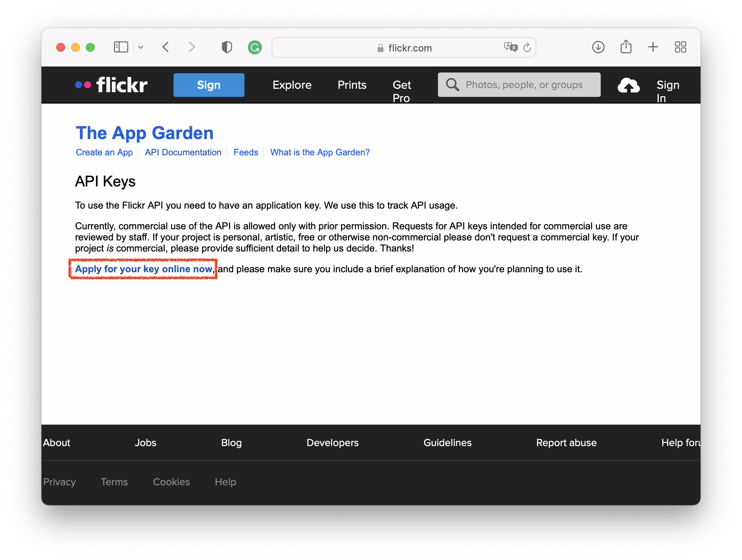Open the Create an App tab

click(x=104, y=152)
